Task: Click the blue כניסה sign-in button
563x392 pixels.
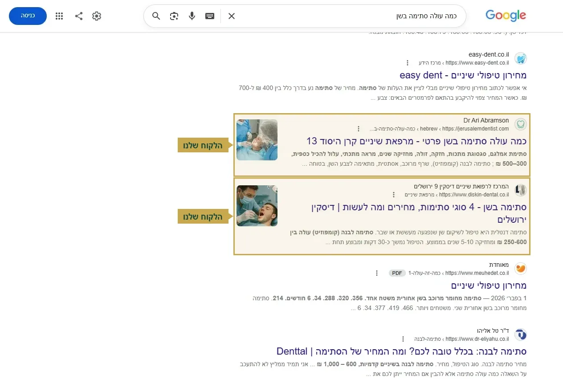Action: [x=28, y=16]
